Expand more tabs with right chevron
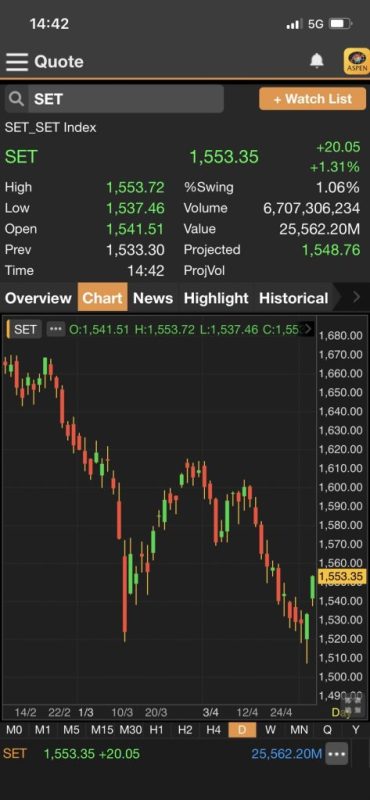 [356, 297]
